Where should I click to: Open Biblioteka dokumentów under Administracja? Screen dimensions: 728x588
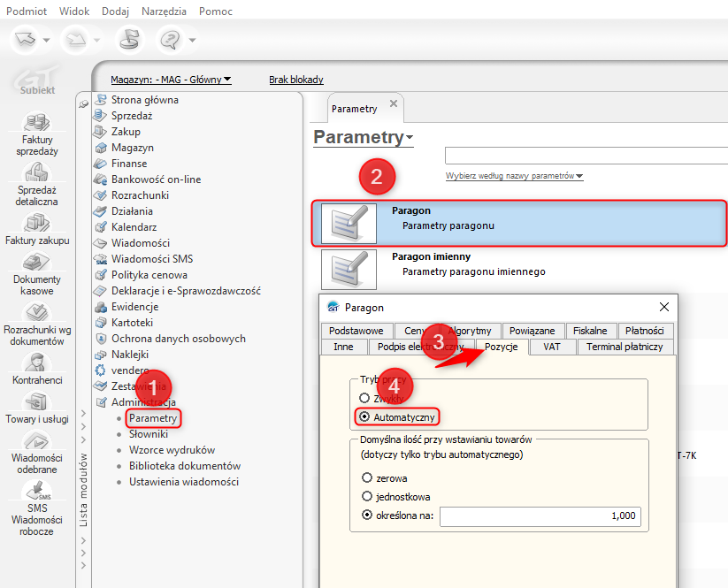click(185, 466)
